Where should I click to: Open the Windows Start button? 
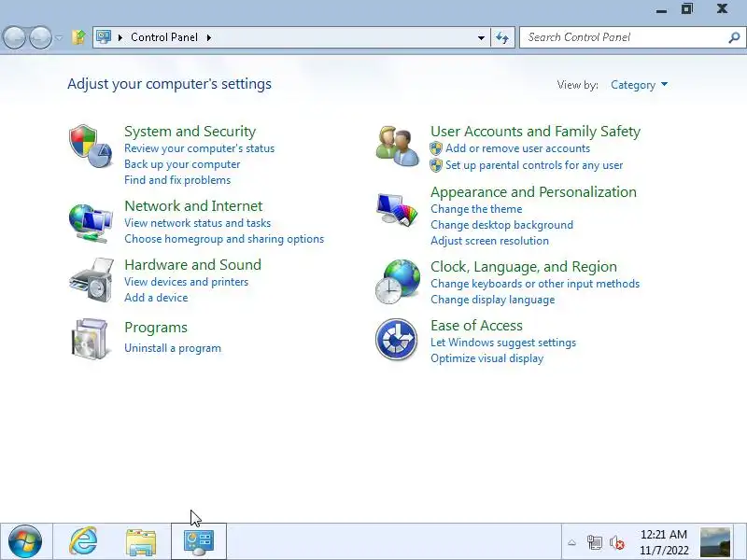[25, 541]
